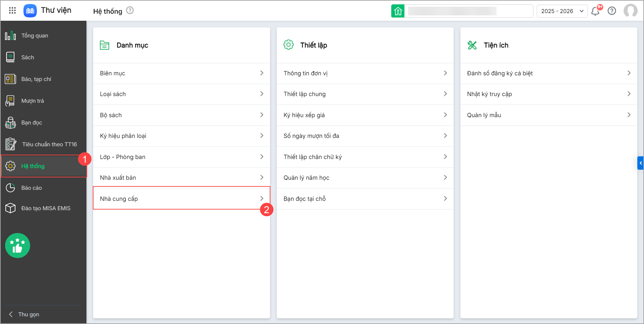Click the green home icon
Viewport: 644px width, 324px height.
pyautogui.click(x=398, y=11)
